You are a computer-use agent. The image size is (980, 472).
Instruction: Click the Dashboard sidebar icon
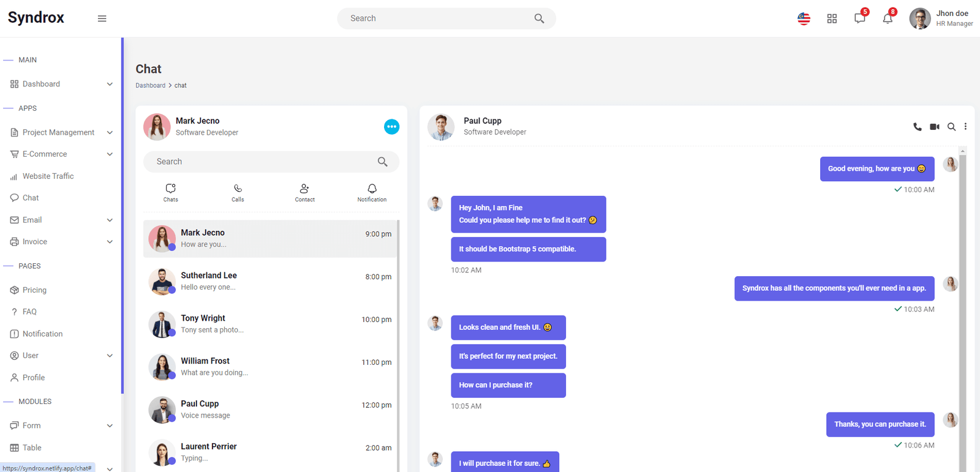[x=14, y=84]
